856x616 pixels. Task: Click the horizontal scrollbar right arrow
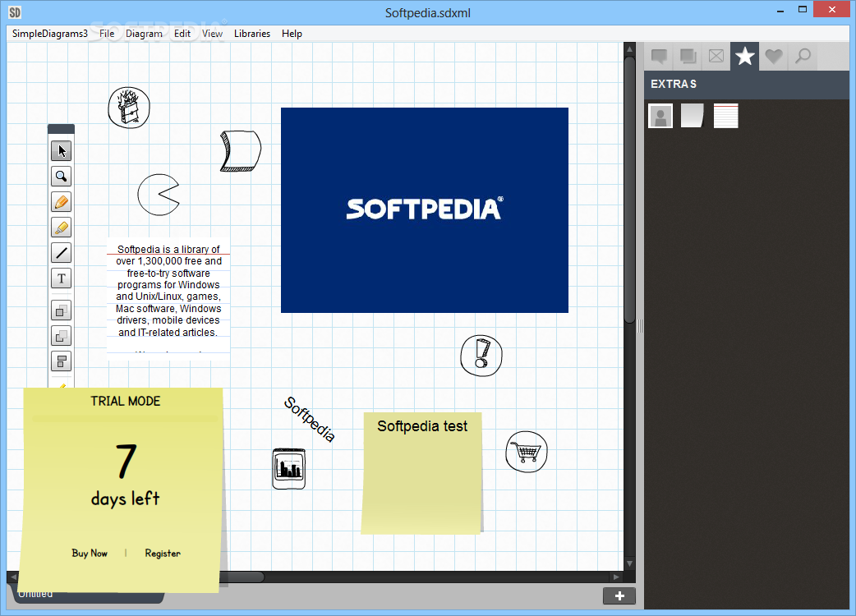(616, 577)
